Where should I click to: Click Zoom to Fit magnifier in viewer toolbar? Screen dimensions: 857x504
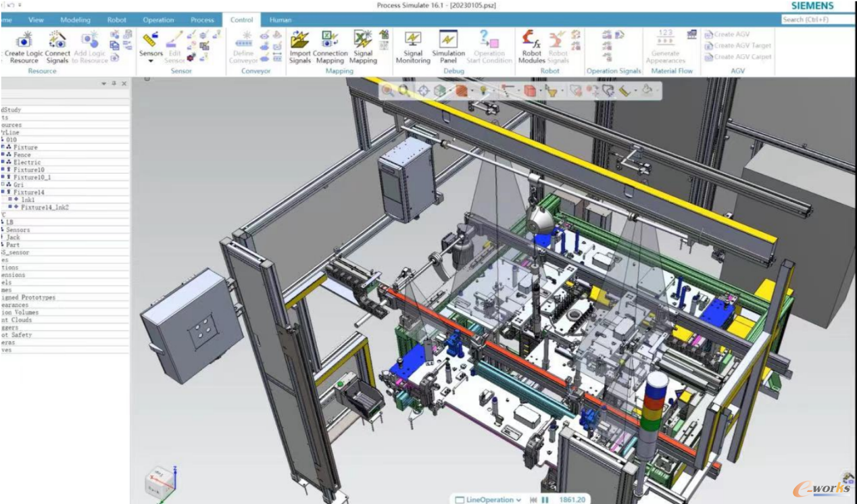click(404, 91)
